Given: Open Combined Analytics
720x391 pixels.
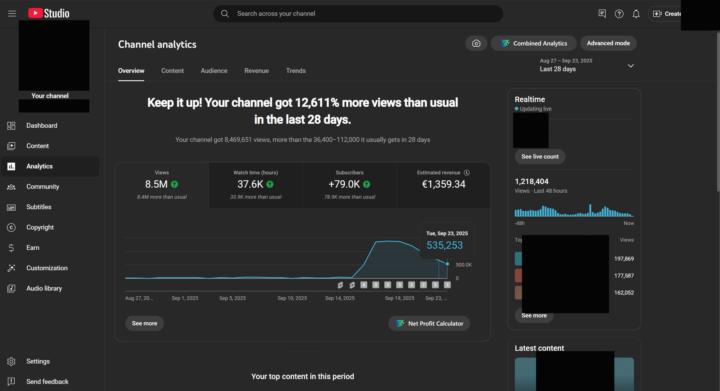Looking at the screenshot, I should pyautogui.click(x=534, y=43).
